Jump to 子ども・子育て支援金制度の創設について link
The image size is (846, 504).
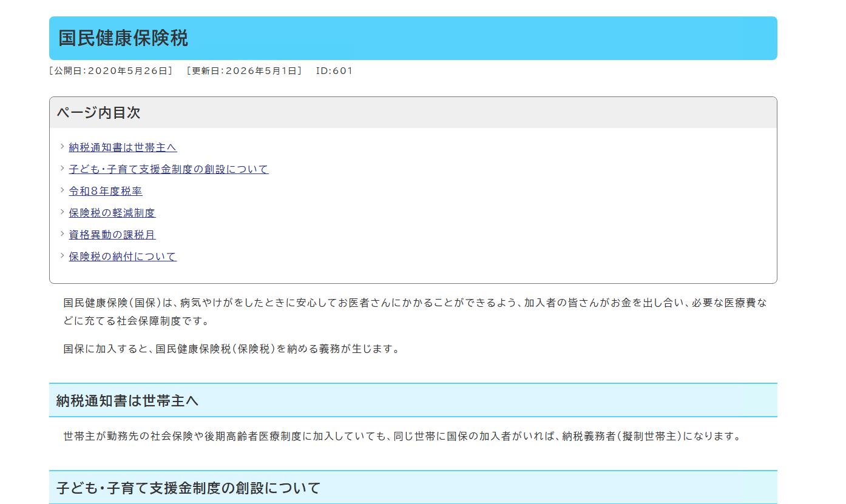tap(169, 169)
